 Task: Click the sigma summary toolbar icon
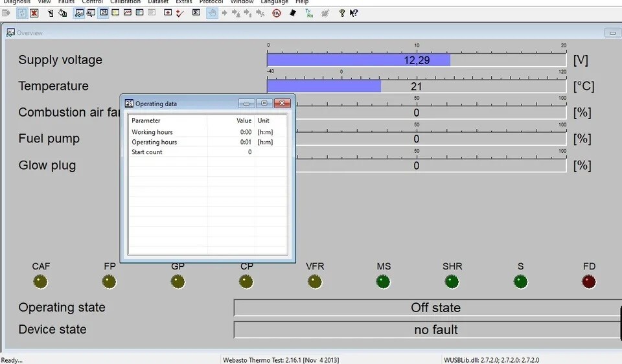tap(196, 13)
